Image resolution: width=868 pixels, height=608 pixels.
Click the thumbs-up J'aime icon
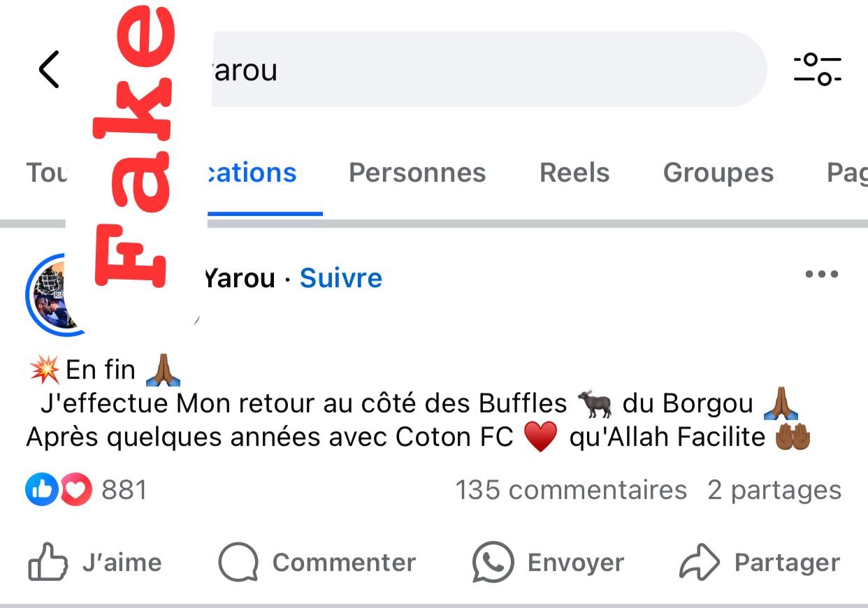48,563
